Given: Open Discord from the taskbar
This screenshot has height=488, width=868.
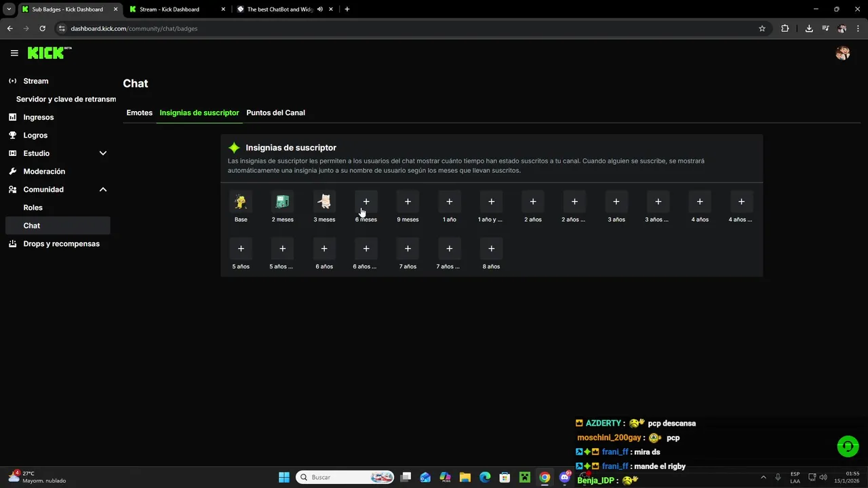Looking at the screenshot, I should click(565, 477).
